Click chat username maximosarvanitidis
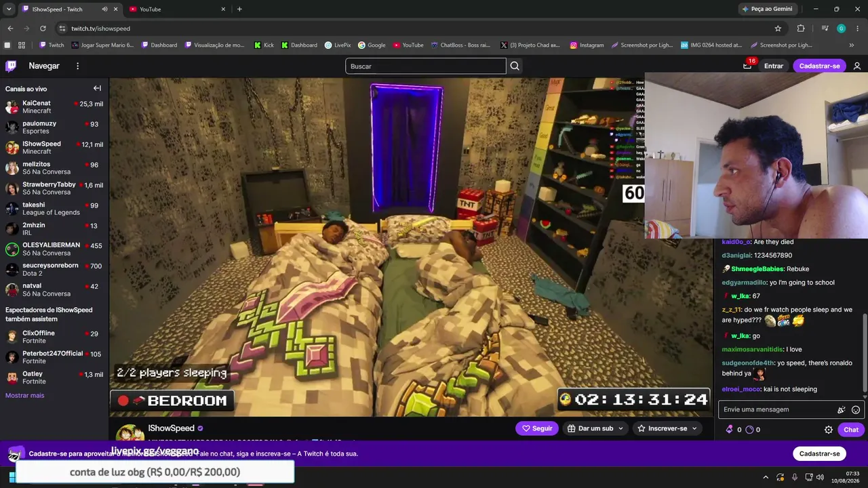 752,350
